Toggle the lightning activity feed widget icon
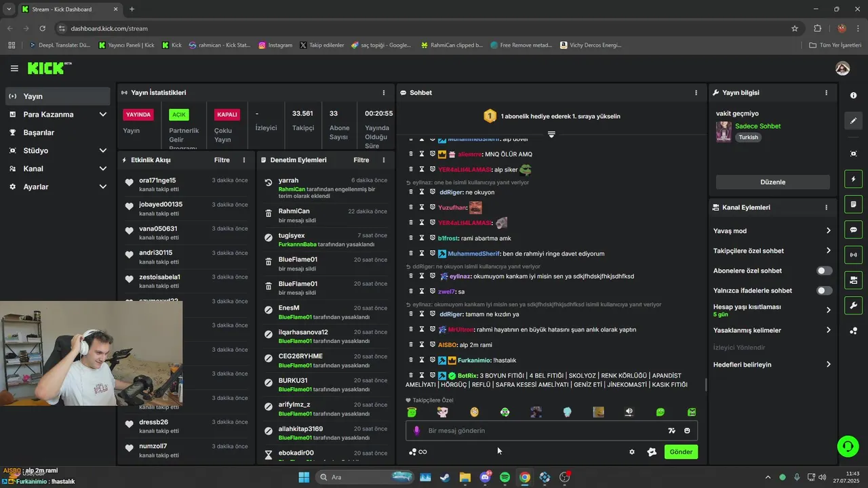Viewport: 868px width, 488px height. point(853,179)
